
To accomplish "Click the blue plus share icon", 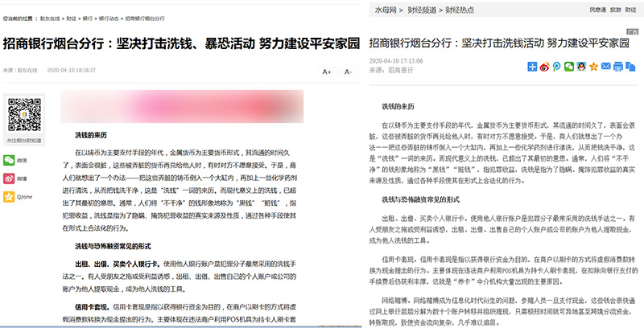I will (x=532, y=67).
